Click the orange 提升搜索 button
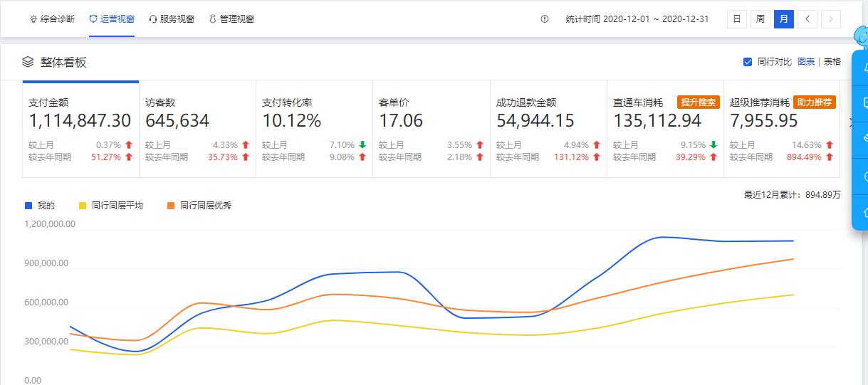The image size is (868, 385). (698, 102)
